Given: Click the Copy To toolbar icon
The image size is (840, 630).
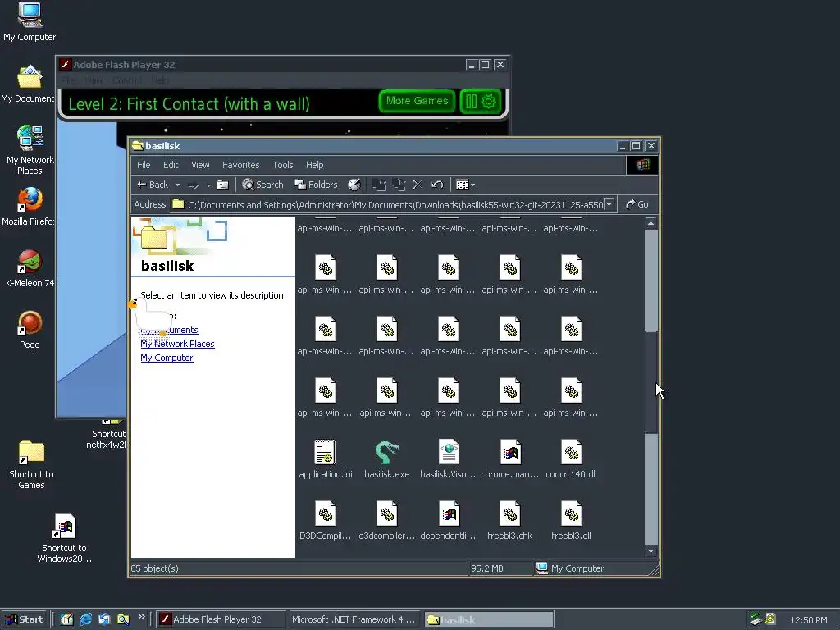Looking at the screenshot, I should (x=399, y=185).
